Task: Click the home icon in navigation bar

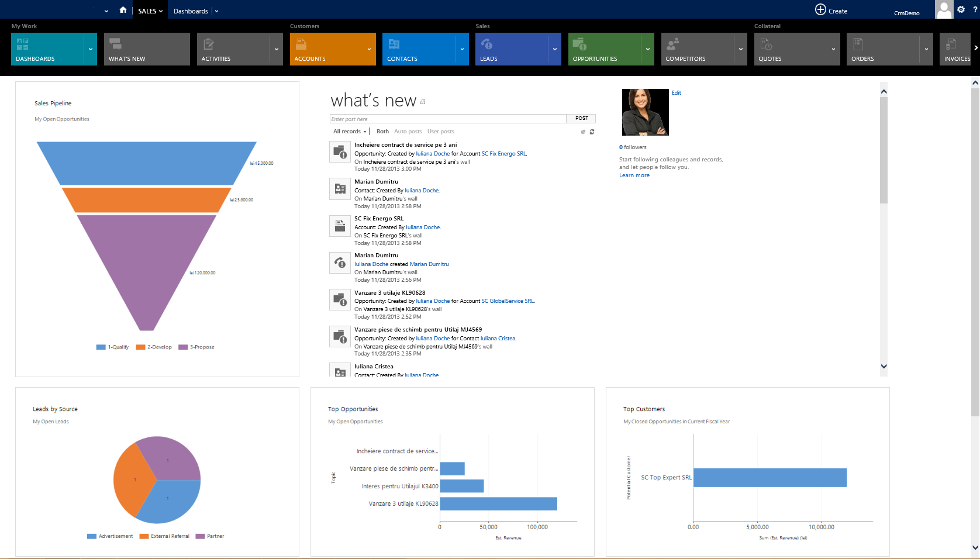Action: [122, 9]
